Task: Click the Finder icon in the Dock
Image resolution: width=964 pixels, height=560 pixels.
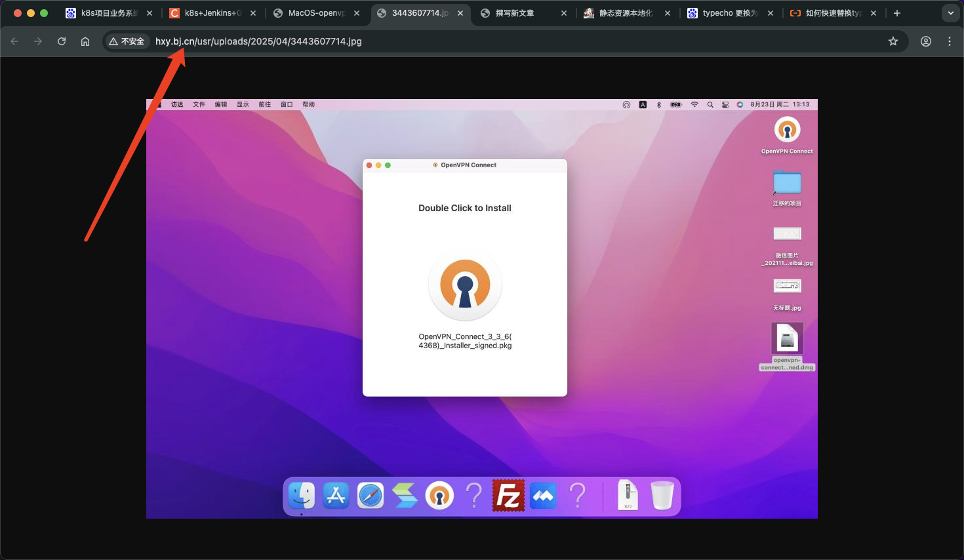Action: pos(302,496)
